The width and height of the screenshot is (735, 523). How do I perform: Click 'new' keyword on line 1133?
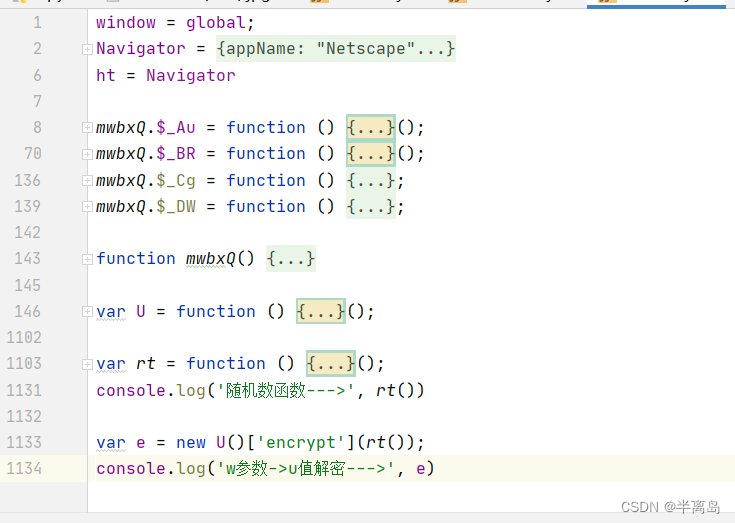(191, 442)
